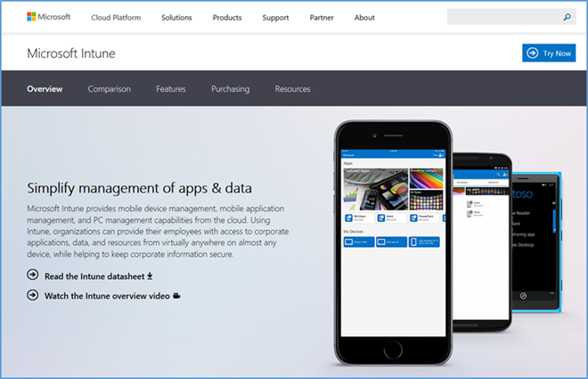The width and height of the screenshot is (588, 379).
Task: Click the Try Now button
Action: coord(549,53)
